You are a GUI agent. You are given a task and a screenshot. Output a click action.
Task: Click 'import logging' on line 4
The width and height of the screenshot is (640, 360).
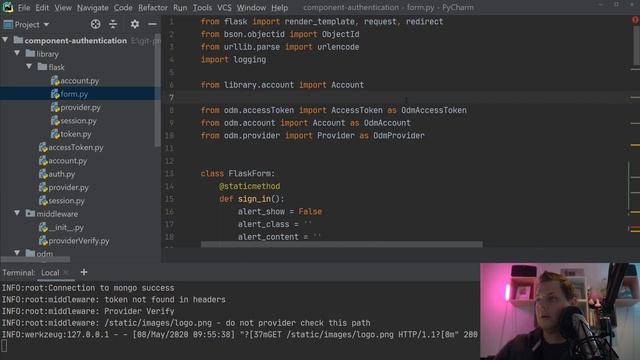point(233,60)
